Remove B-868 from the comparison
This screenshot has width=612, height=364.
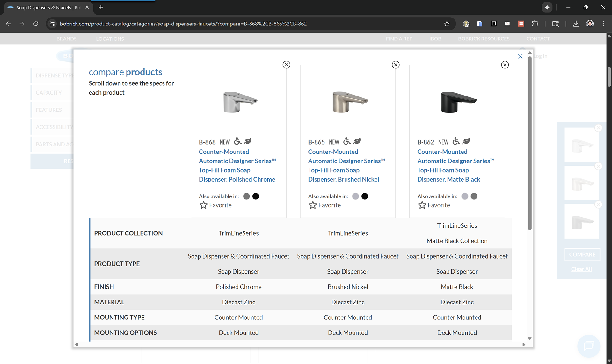click(x=286, y=65)
